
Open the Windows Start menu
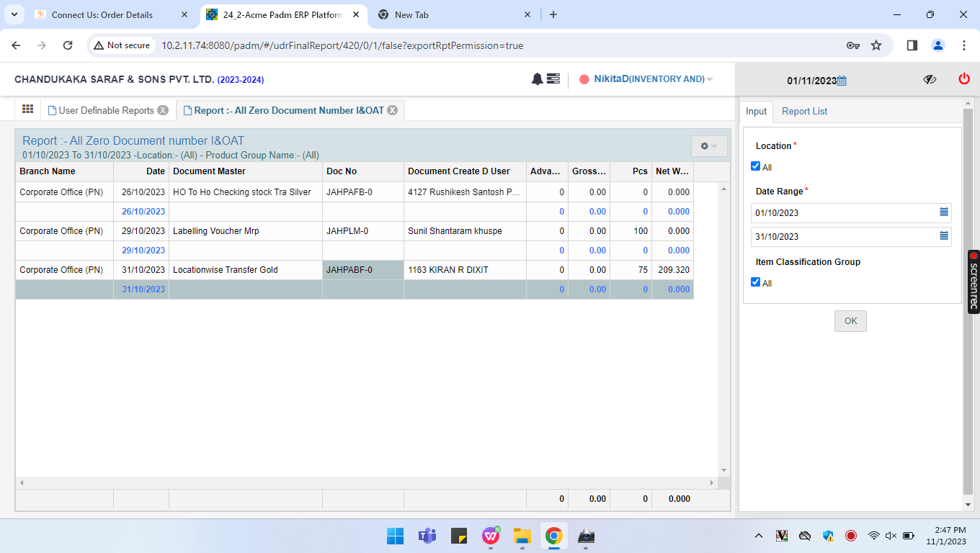pos(395,536)
